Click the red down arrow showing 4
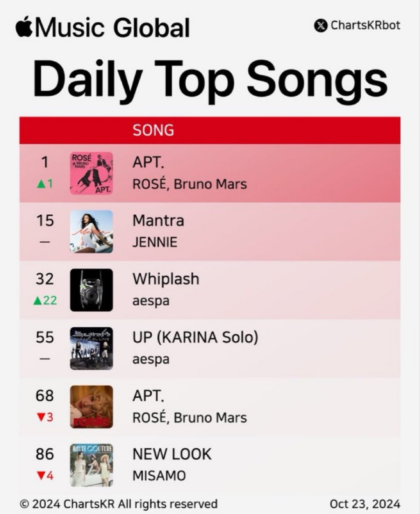Screen dimensions: 420x514 tap(41, 476)
